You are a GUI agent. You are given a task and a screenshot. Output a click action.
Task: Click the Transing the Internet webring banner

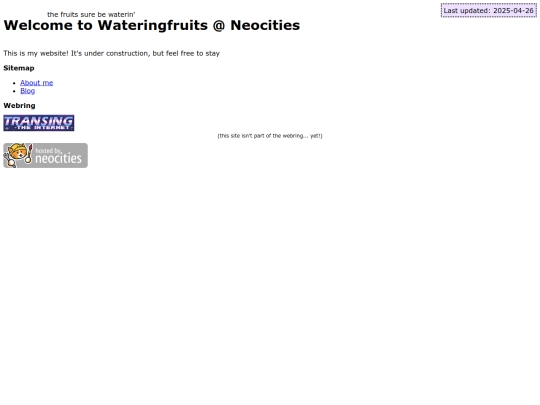pos(39,123)
